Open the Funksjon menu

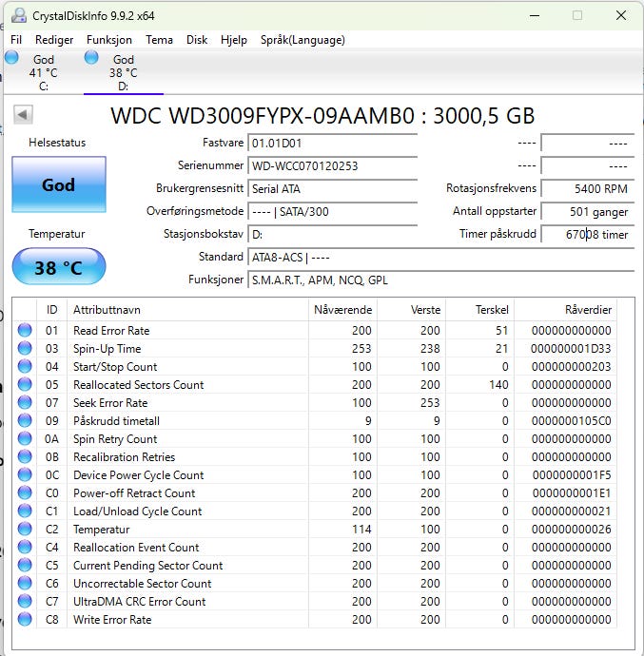click(109, 40)
